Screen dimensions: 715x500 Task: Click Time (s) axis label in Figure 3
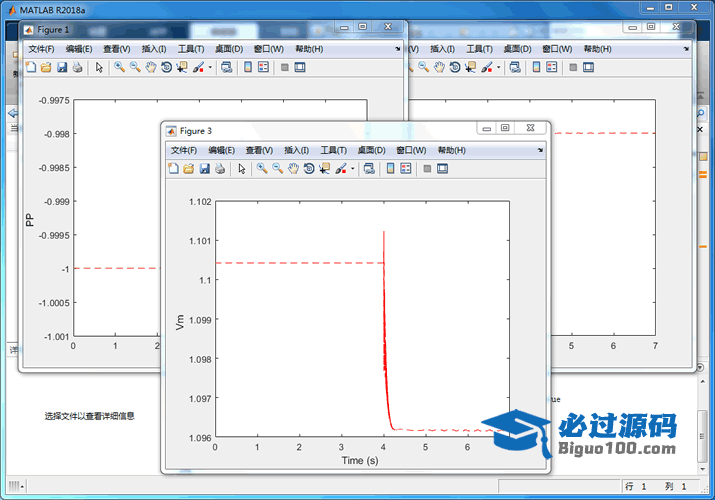pos(360,460)
